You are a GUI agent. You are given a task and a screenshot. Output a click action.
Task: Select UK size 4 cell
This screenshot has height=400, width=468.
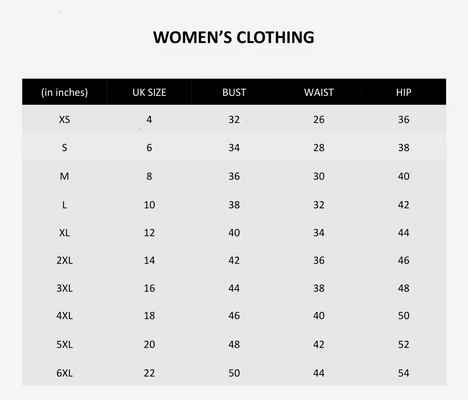tap(149, 119)
